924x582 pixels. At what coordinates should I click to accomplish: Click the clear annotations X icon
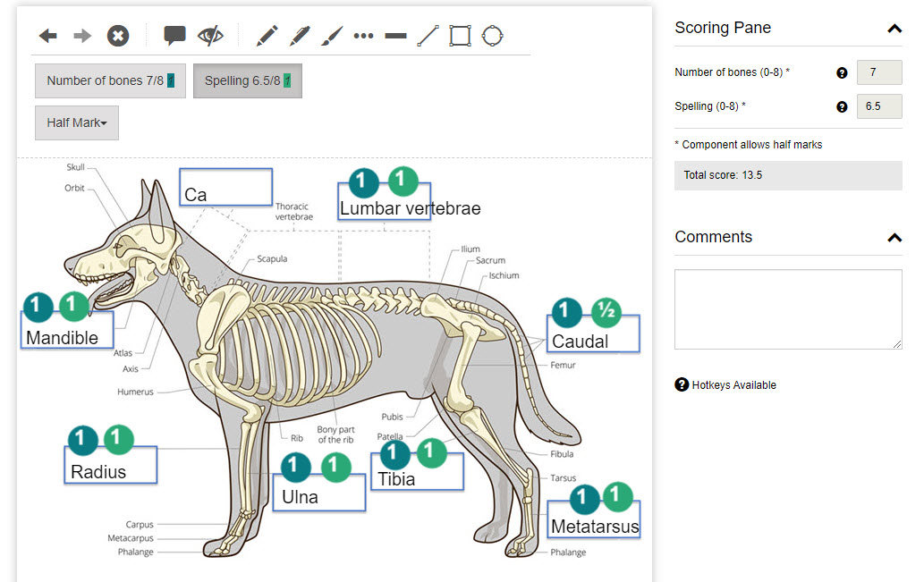point(118,36)
